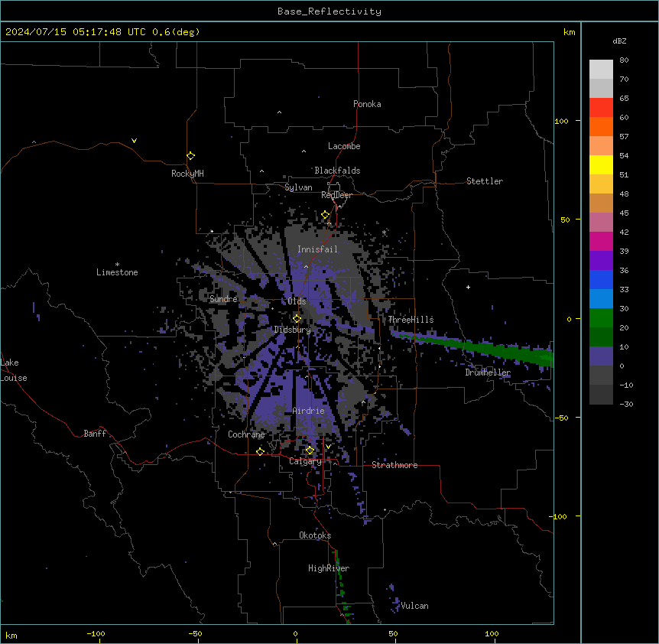Screen dimensions: 659x644
Task: Click the yellow diamond marker near Cochrane
Action: 260,451
